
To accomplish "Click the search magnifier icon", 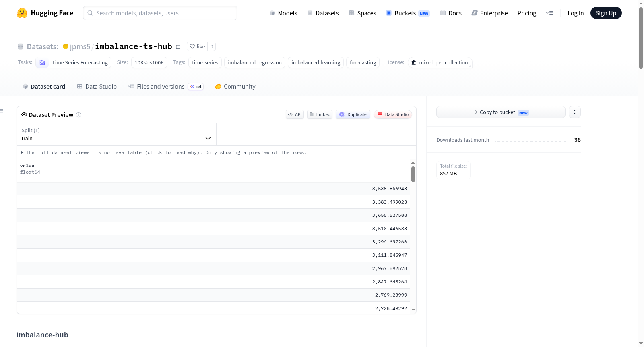I will [x=90, y=13].
